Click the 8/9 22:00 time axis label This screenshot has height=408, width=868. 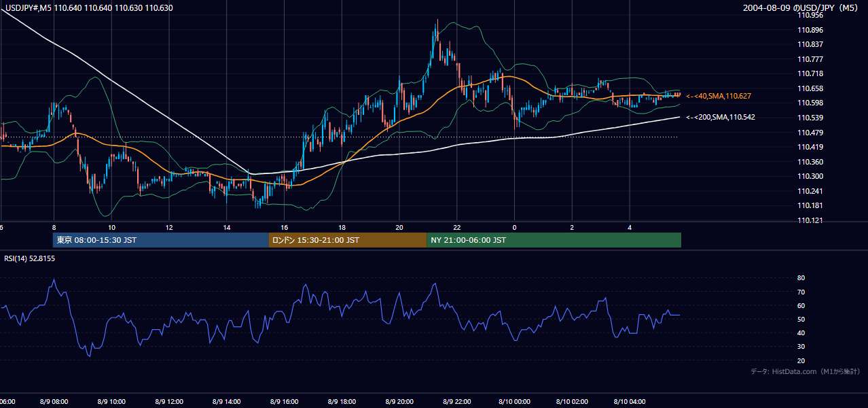457,402
